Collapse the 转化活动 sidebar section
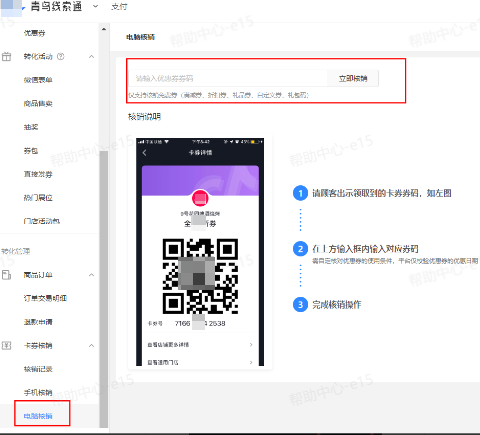Image resolution: width=480 pixels, height=435 pixels. click(91, 57)
